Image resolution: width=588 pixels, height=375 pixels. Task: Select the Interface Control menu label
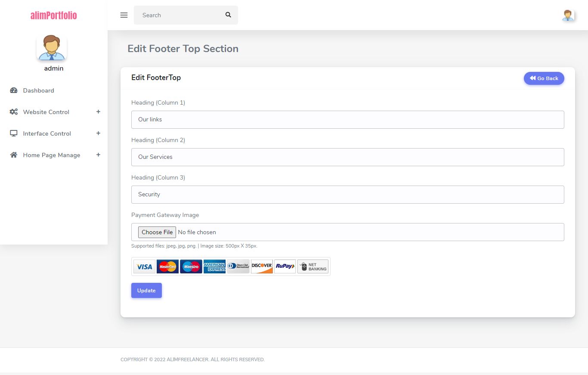pyautogui.click(x=47, y=133)
